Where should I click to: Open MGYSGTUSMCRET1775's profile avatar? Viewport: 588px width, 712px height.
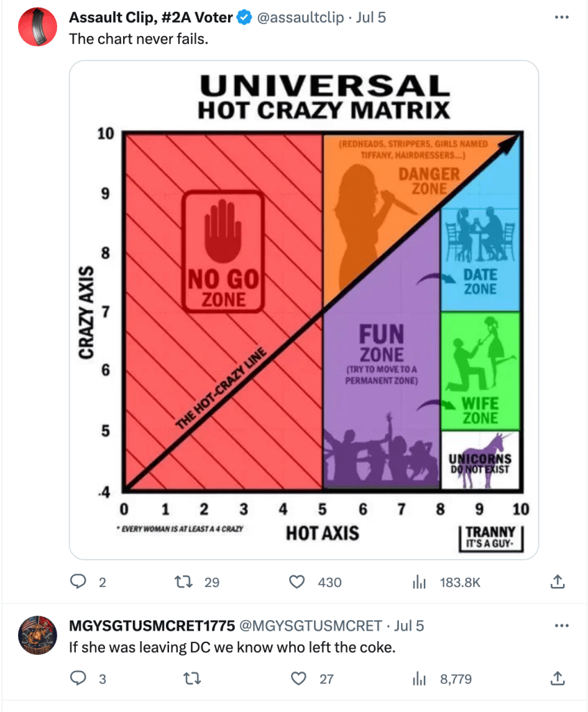pyautogui.click(x=37, y=635)
